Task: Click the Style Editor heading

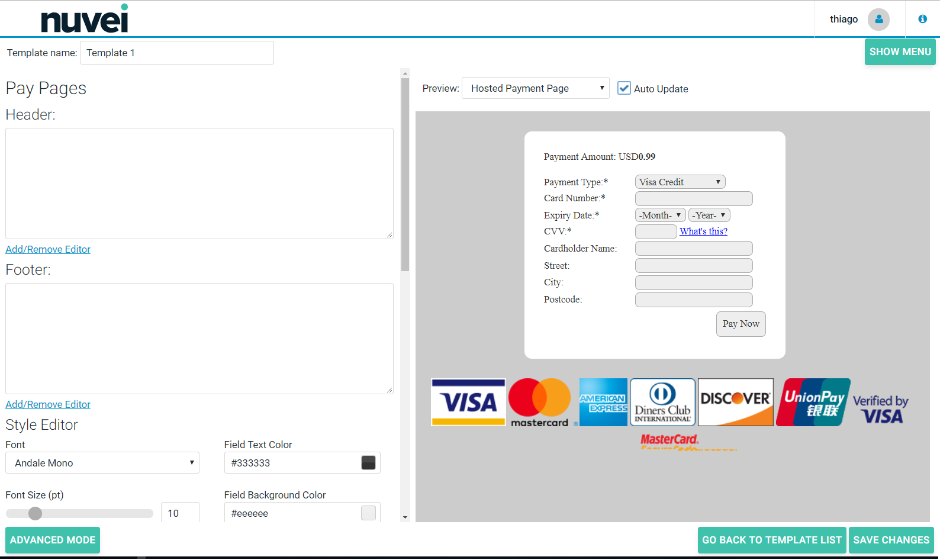Action: point(41,424)
